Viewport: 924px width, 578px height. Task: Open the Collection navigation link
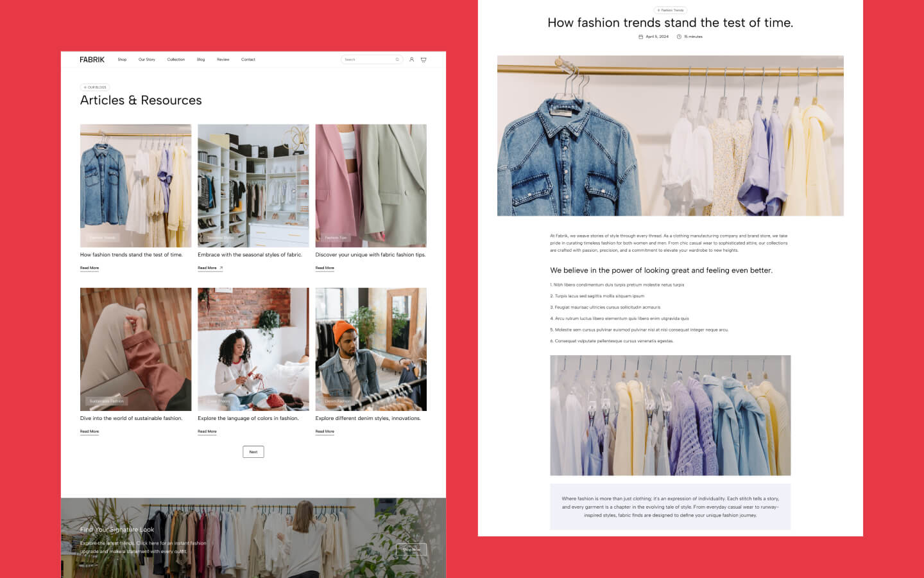pos(176,59)
